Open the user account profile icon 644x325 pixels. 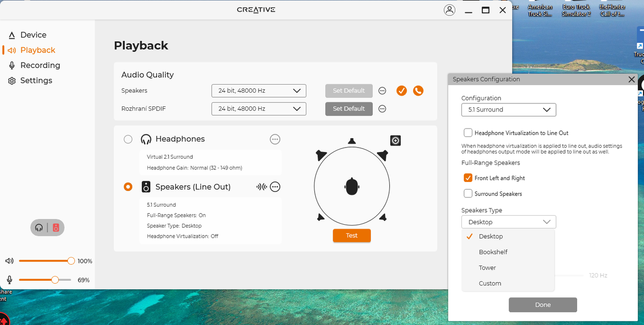tap(449, 10)
